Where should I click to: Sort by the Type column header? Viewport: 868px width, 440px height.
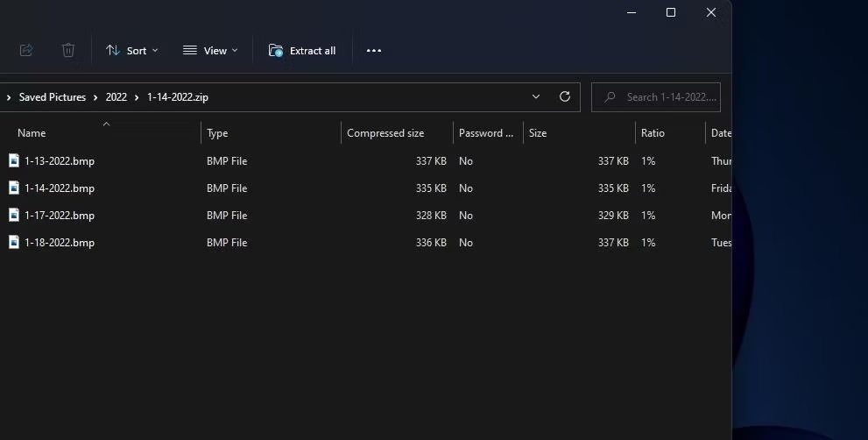[217, 133]
